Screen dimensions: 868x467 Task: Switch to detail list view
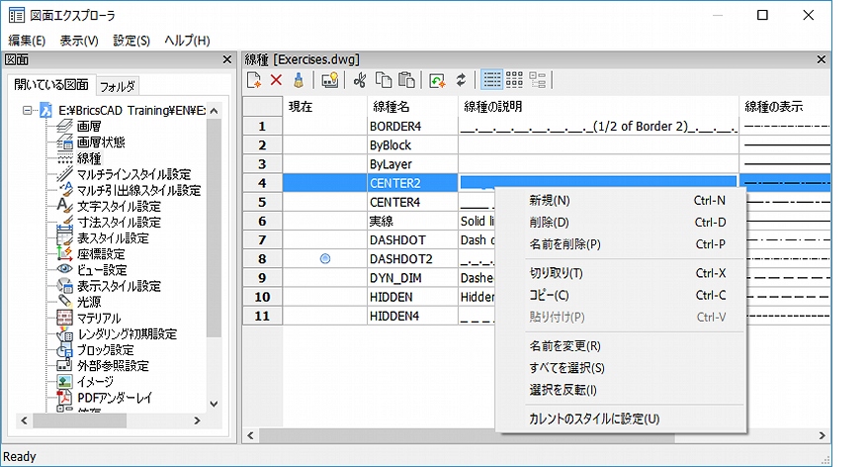coord(491,80)
